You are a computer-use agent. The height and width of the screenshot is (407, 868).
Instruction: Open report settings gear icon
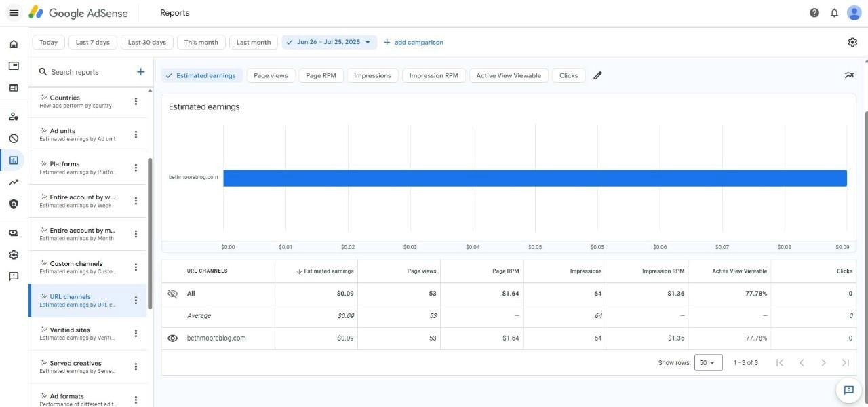[x=852, y=42]
